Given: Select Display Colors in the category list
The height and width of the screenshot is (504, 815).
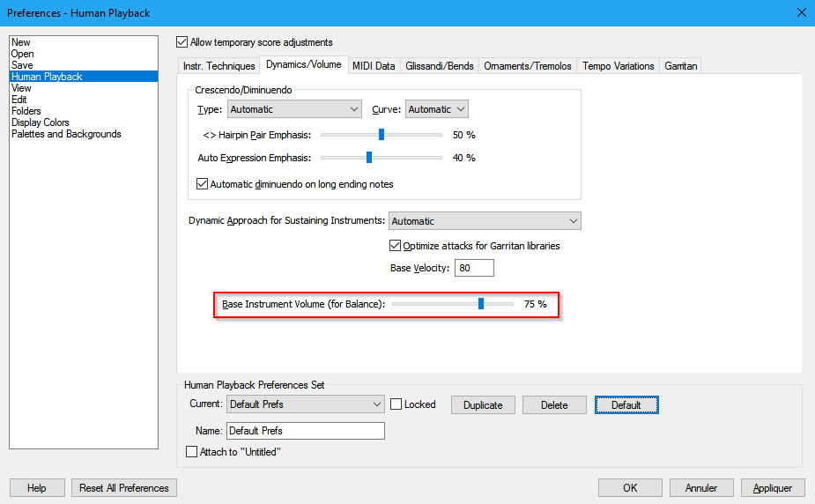Looking at the screenshot, I should click(41, 122).
